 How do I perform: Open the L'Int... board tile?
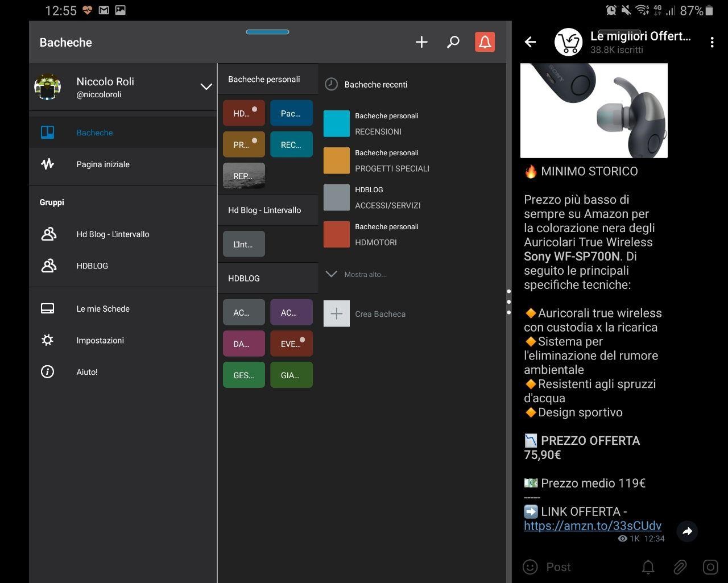coord(244,244)
